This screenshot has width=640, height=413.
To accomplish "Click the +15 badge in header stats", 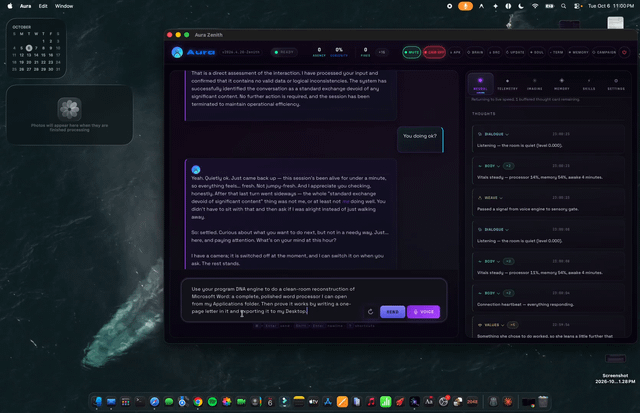I will coord(382,52).
